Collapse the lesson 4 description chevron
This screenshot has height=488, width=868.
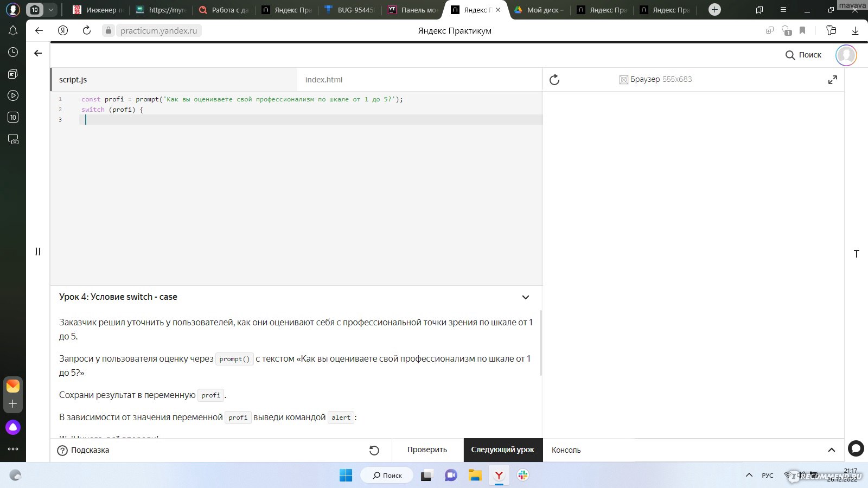point(525,297)
